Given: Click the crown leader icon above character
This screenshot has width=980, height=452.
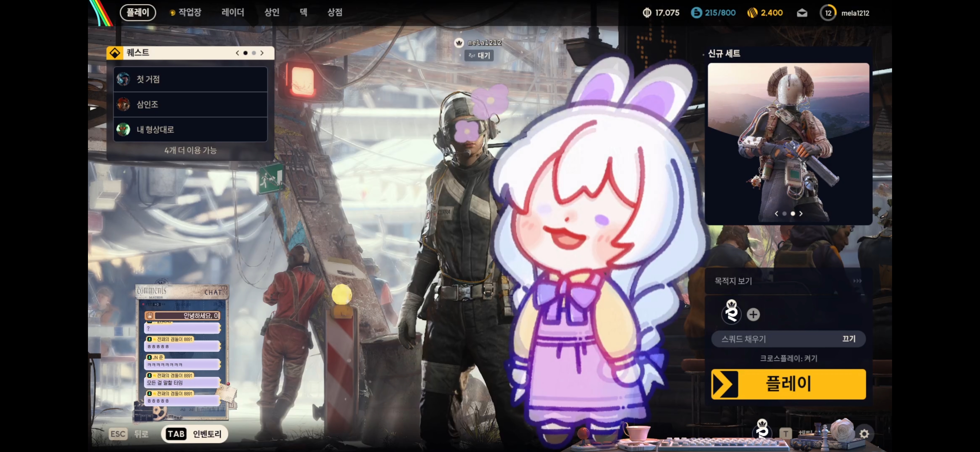Looking at the screenshot, I should 459,43.
